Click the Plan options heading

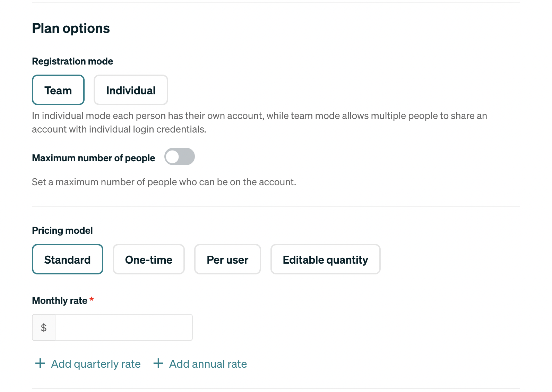pyautogui.click(x=71, y=28)
